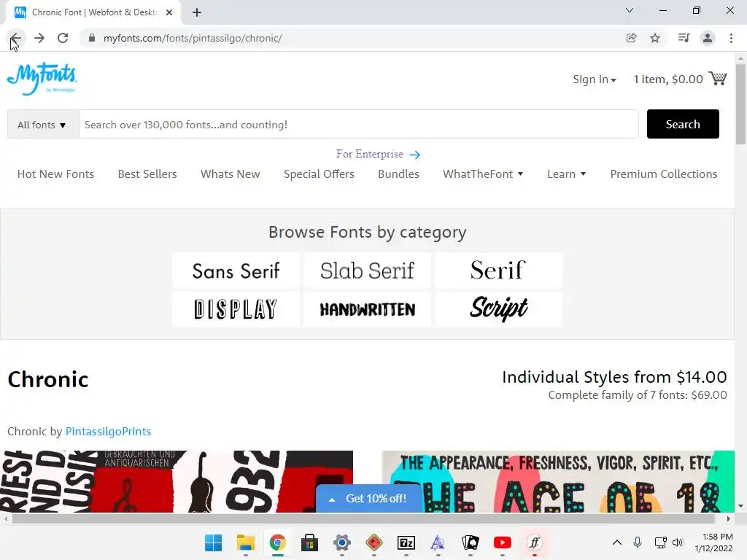Browse the Serif category
Image resolution: width=747 pixels, height=560 pixels.
498,271
